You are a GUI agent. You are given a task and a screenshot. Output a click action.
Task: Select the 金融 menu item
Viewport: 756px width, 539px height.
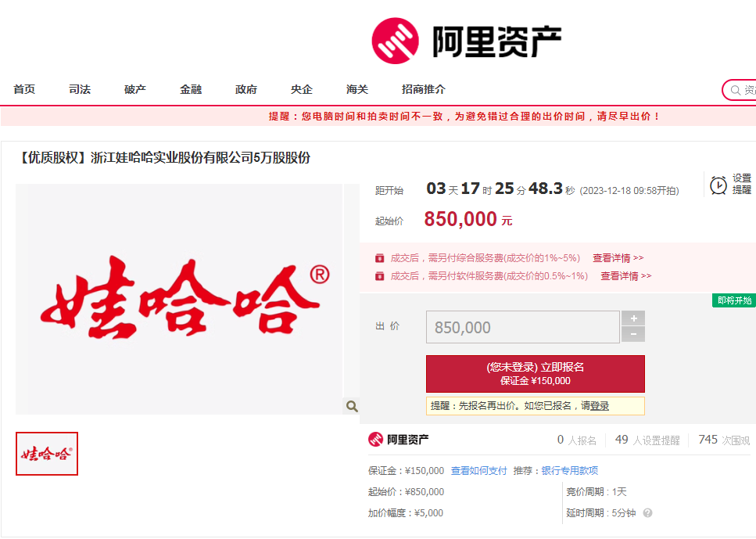click(191, 89)
